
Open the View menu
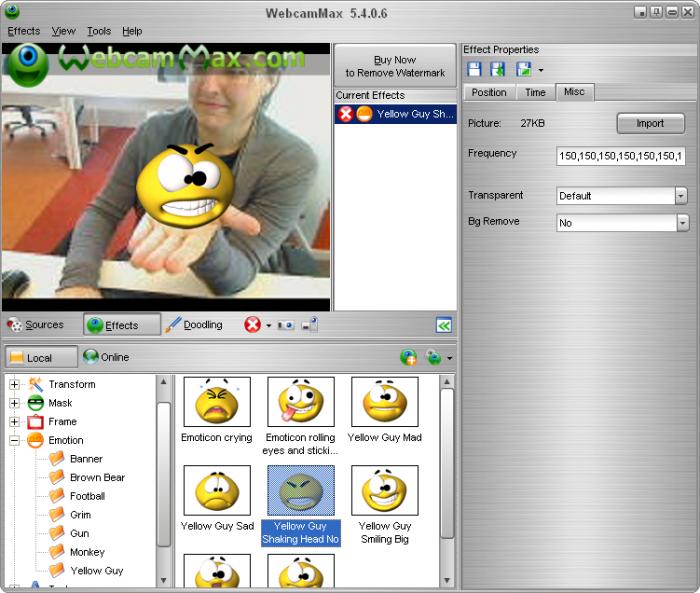point(63,31)
